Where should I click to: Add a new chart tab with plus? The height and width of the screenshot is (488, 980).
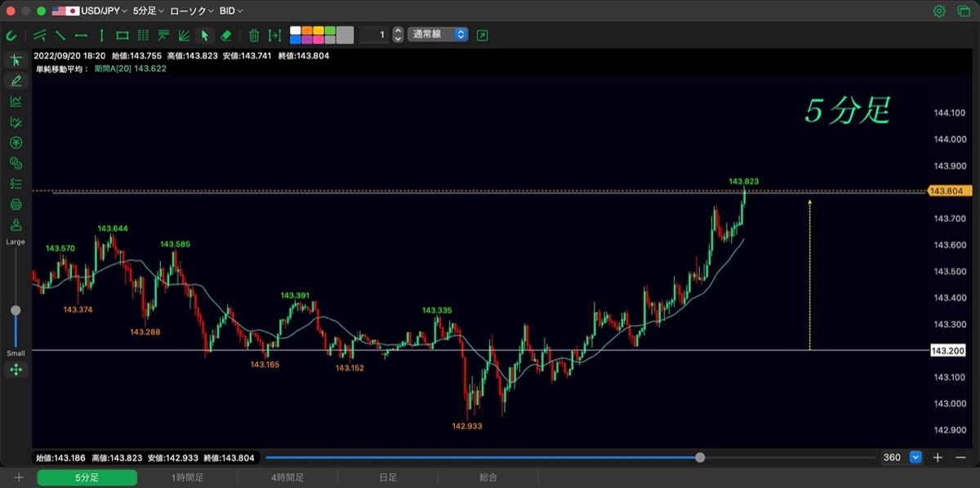pyautogui.click(x=19, y=477)
